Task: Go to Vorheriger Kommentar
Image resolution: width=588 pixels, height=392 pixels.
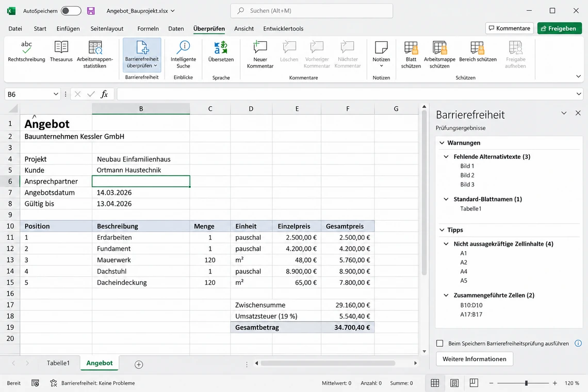Action: tap(317, 55)
